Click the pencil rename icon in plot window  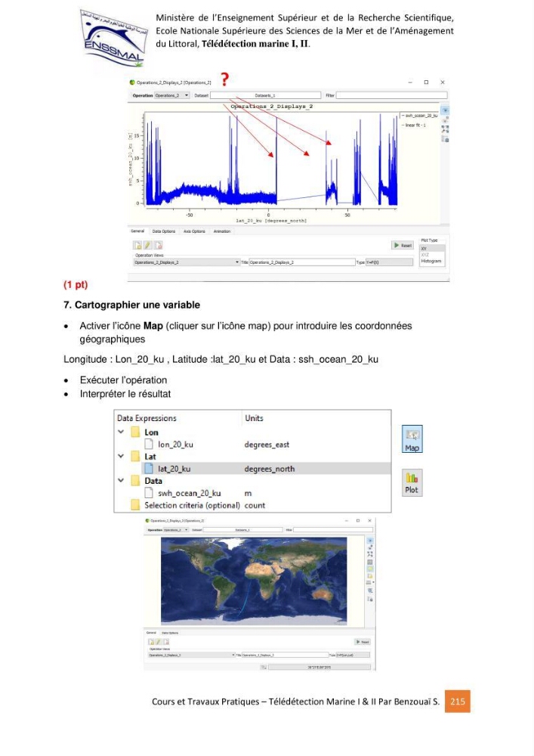point(148,246)
